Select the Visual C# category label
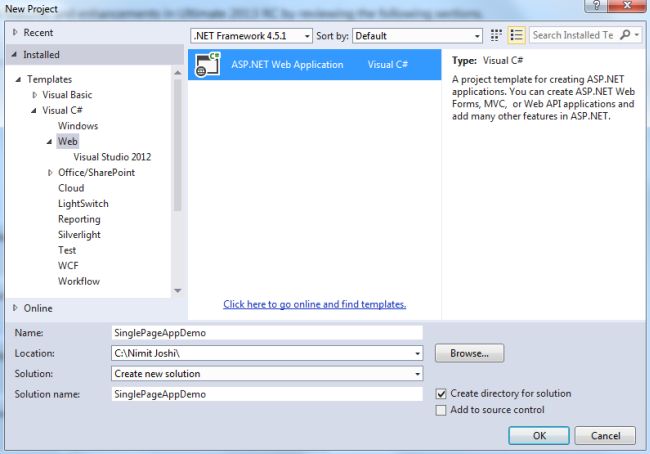Screen dimensions: 650x454 62,110
